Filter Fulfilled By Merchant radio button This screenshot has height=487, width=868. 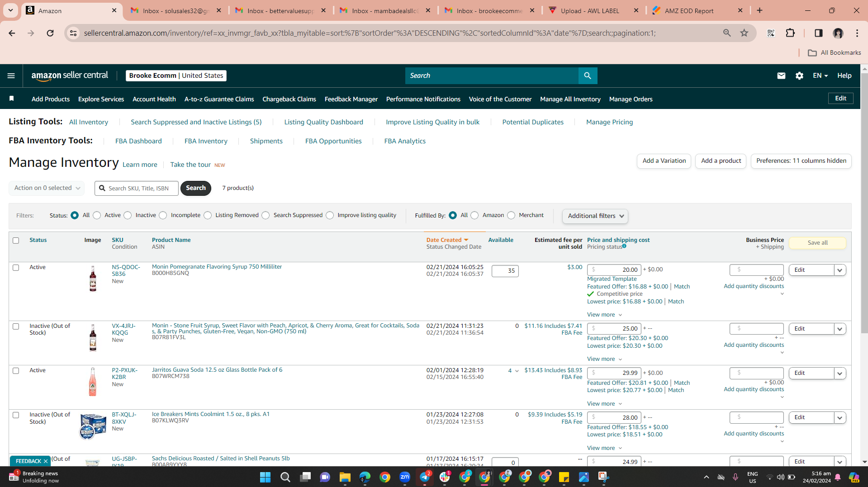511,216
